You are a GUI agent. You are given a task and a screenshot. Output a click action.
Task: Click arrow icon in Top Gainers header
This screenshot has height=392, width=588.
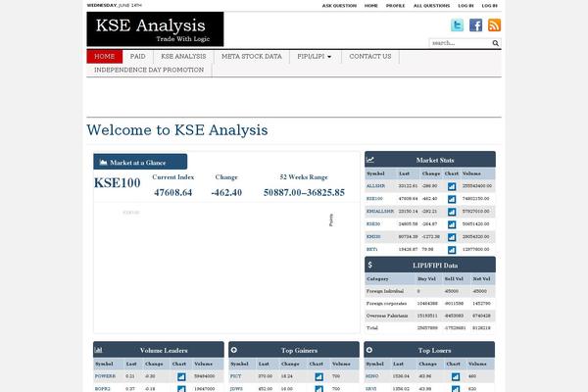click(x=234, y=350)
